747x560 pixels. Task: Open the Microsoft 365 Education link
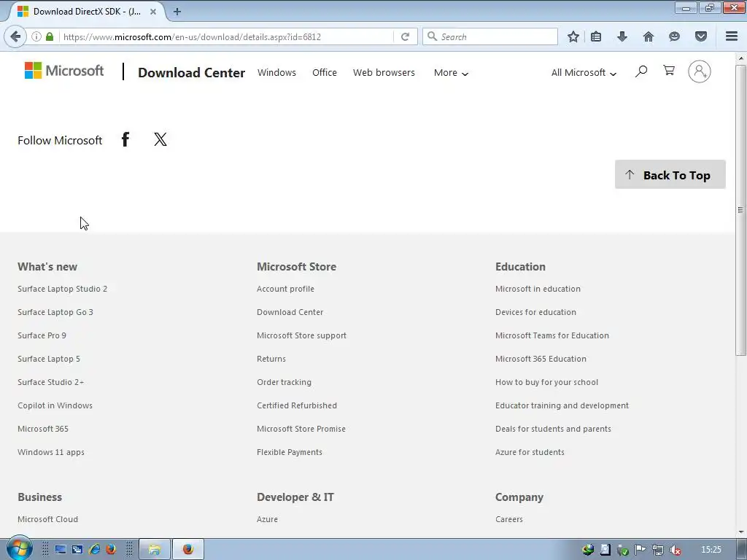pyautogui.click(x=541, y=359)
